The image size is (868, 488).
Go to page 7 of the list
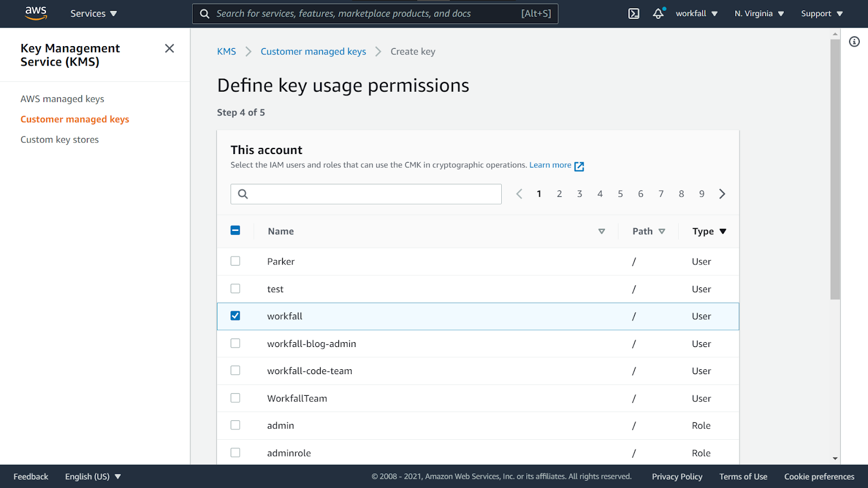point(661,194)
